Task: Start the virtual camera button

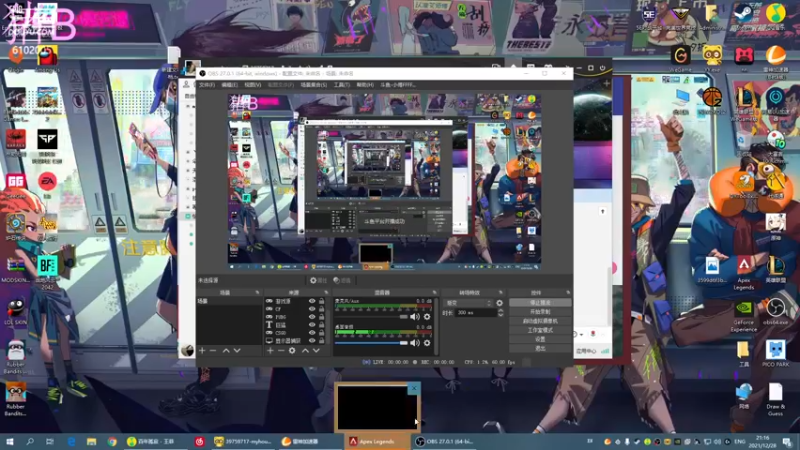Action: pyautogui.click(x=540, y=321)
